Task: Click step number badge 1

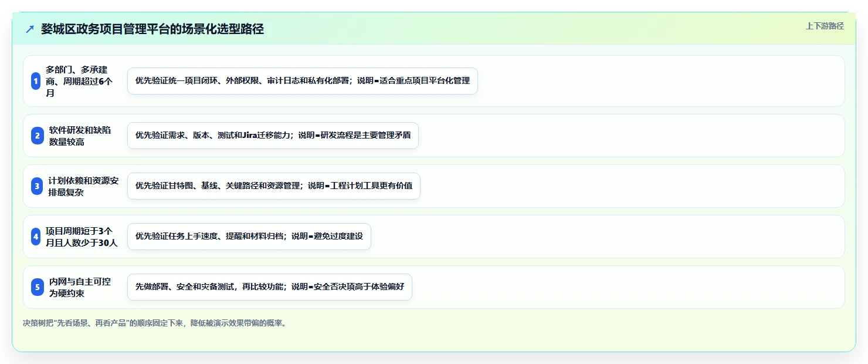Action: 36,81
